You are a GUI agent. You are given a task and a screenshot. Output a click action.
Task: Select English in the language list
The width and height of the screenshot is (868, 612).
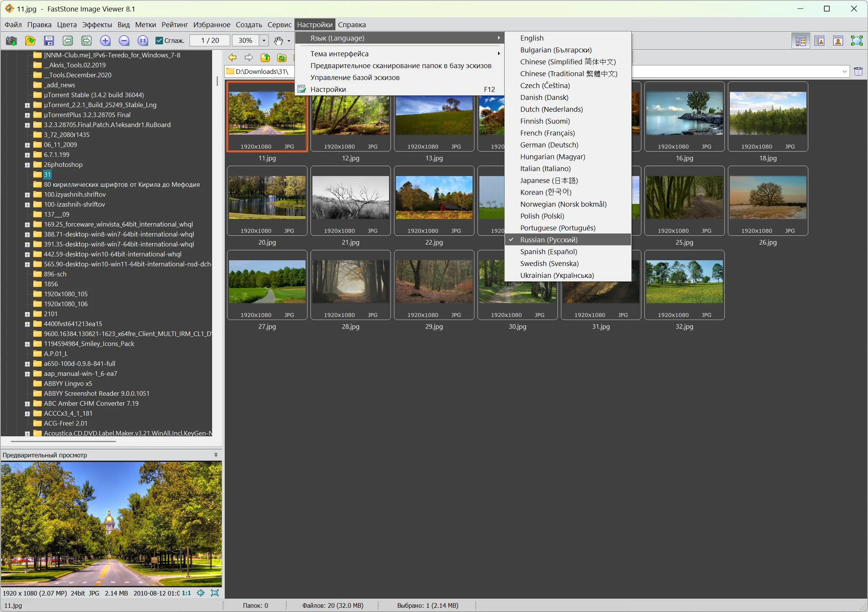(531, 38)
